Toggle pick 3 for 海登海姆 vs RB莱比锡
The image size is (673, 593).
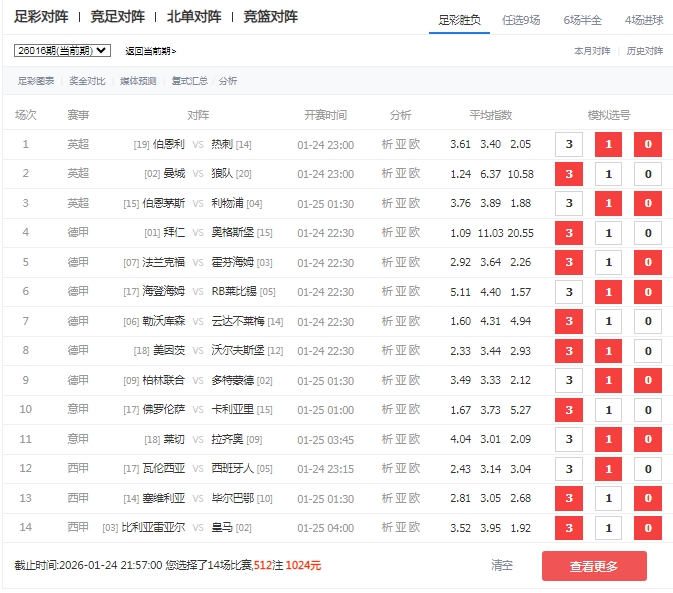click(x=569, y=292)
